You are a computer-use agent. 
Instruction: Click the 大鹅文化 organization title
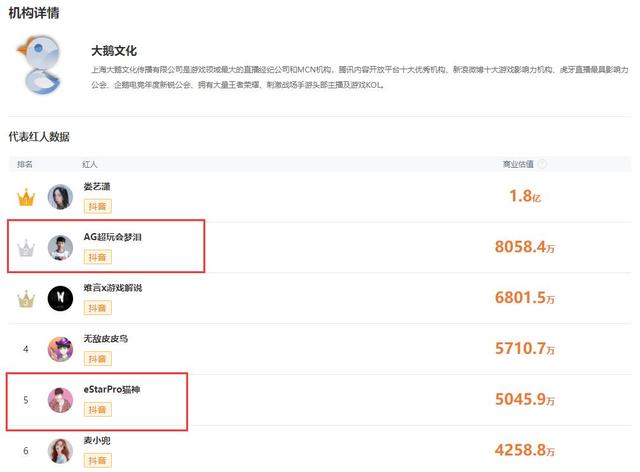(113, 50)
